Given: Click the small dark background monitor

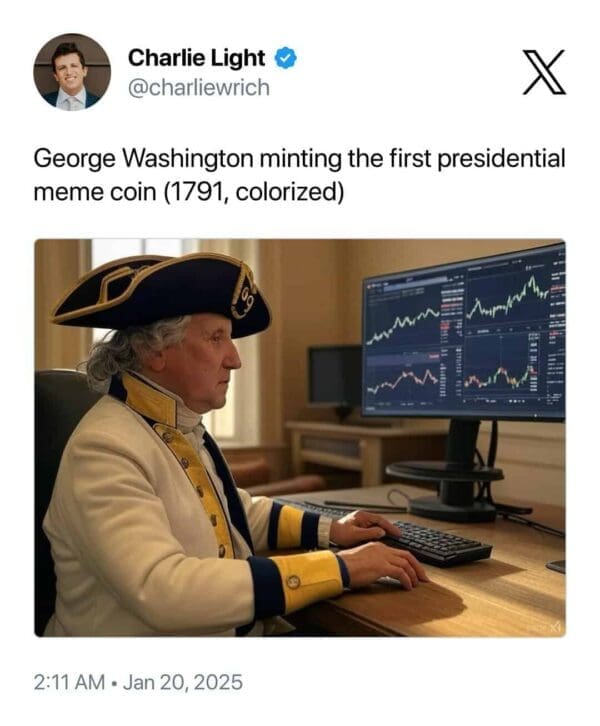Looking at the screenshot, I should (335, 376).
